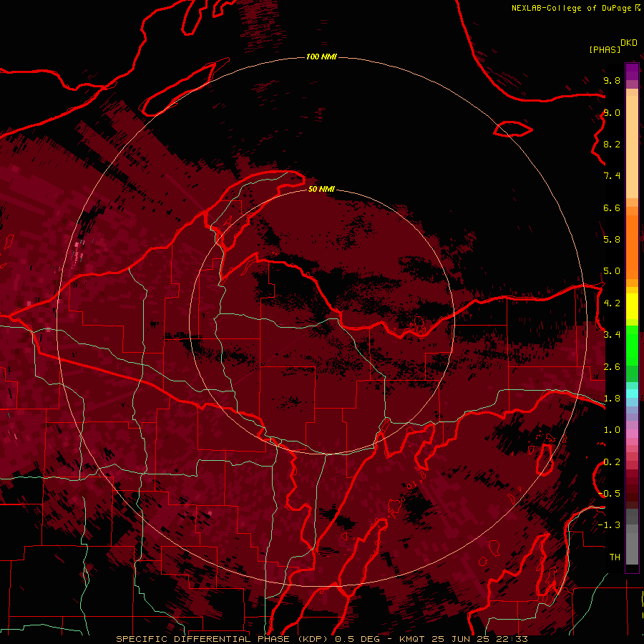Screen dimensions: 644x644
Task: Click the purple top segment of the color bar
Action: [x=632, y=72]
